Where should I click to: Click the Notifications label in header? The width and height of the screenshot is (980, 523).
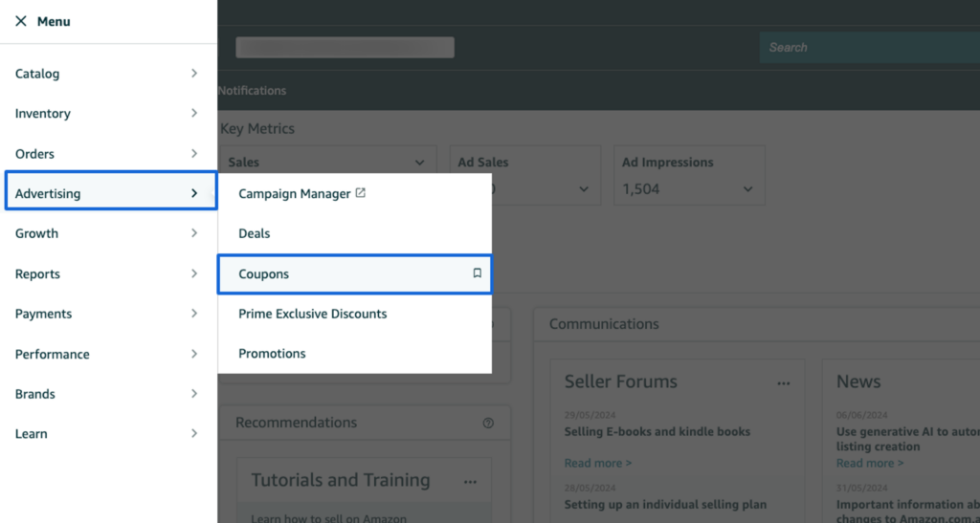(x=252, y=91)
